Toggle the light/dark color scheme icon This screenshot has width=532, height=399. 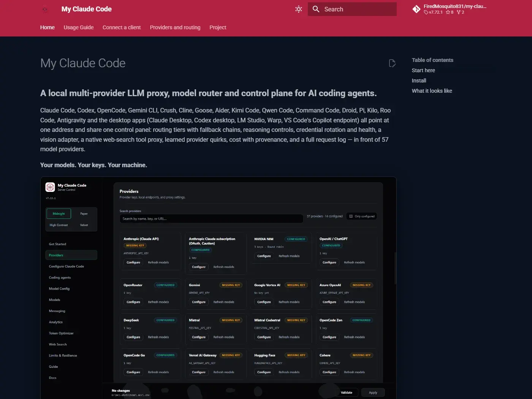(x=299, y=9)
